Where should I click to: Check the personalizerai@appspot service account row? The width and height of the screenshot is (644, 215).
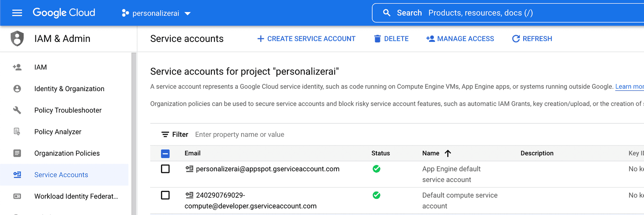pos(165,169)
